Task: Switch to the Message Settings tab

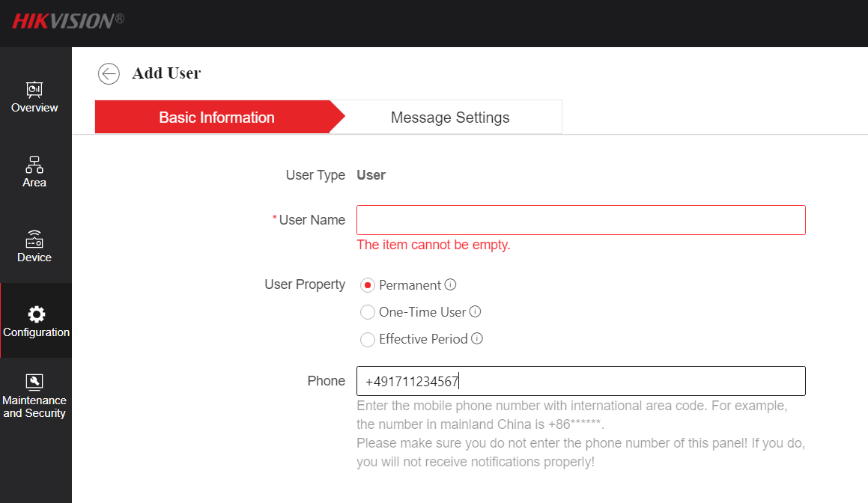Action: [x=450, y=118]
